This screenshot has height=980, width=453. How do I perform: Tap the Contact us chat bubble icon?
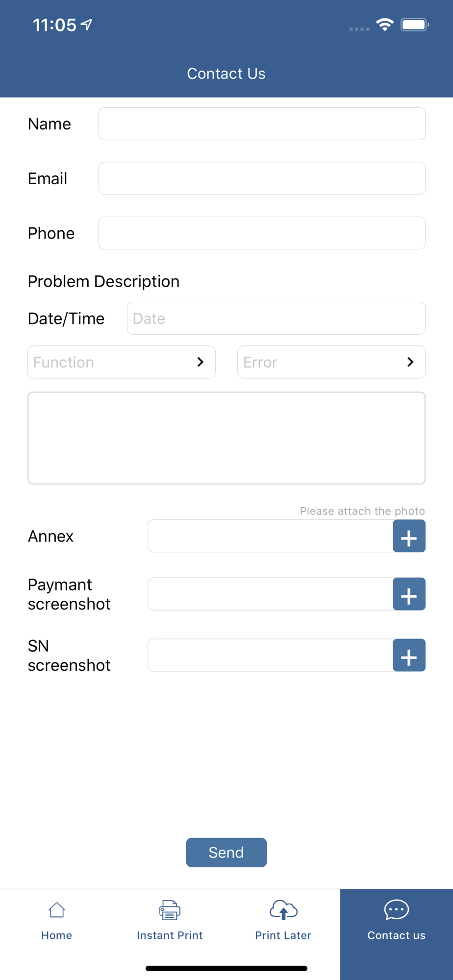396,910
